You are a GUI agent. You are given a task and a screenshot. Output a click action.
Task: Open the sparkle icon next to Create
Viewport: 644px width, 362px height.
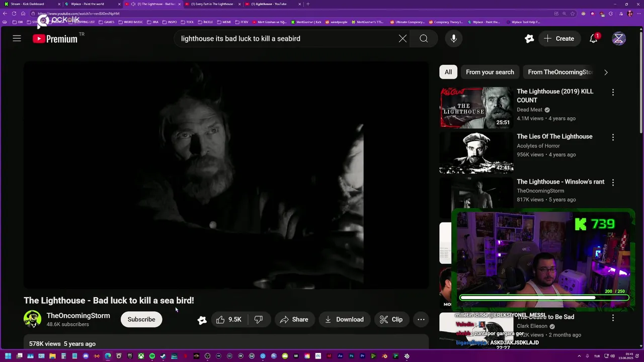(529, 39)
